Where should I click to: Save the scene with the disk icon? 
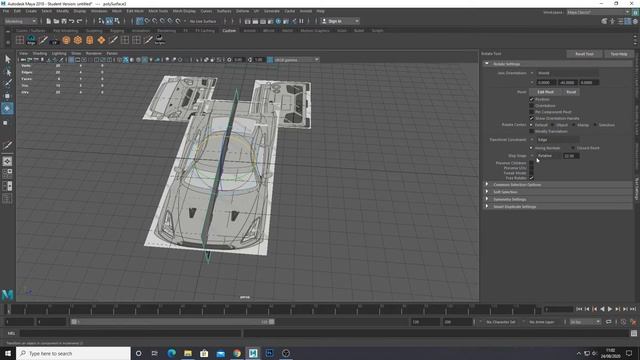coord(64,21)
